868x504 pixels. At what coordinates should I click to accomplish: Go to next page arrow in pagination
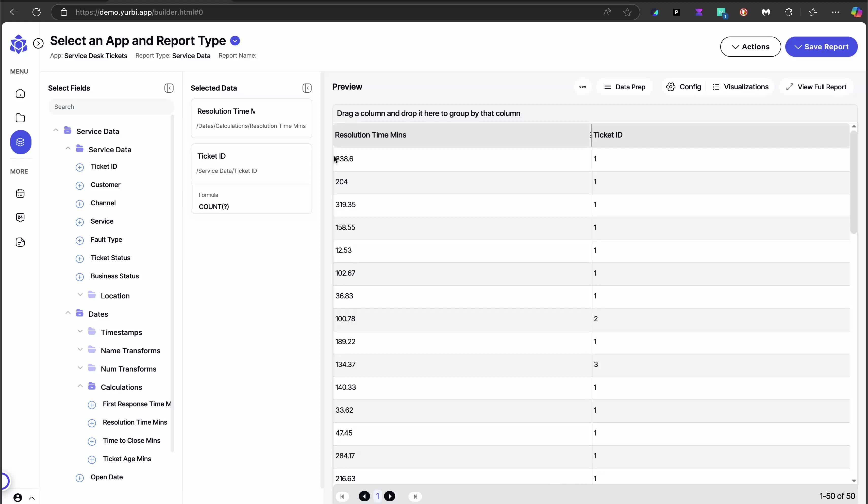tap(390, 496)
